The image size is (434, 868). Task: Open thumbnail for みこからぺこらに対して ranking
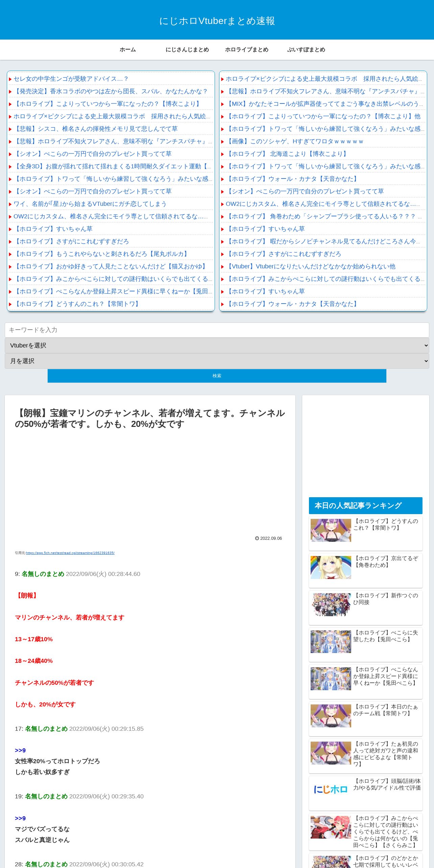pyautogui.click(x=331, y=827)
